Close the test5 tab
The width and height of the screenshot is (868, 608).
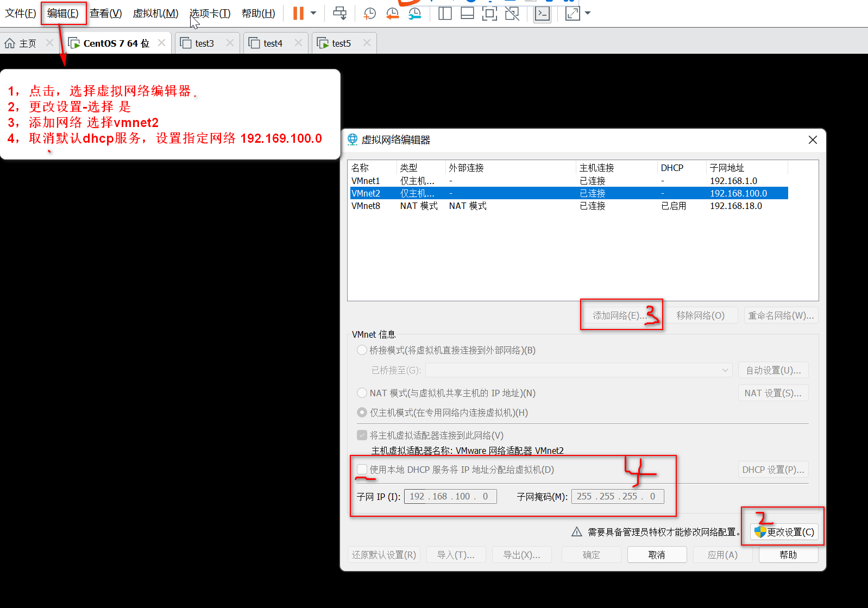click(367, 43)
